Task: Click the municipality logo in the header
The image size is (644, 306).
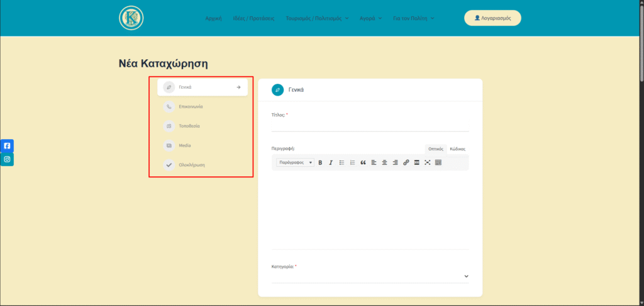Action: point(131,18)
